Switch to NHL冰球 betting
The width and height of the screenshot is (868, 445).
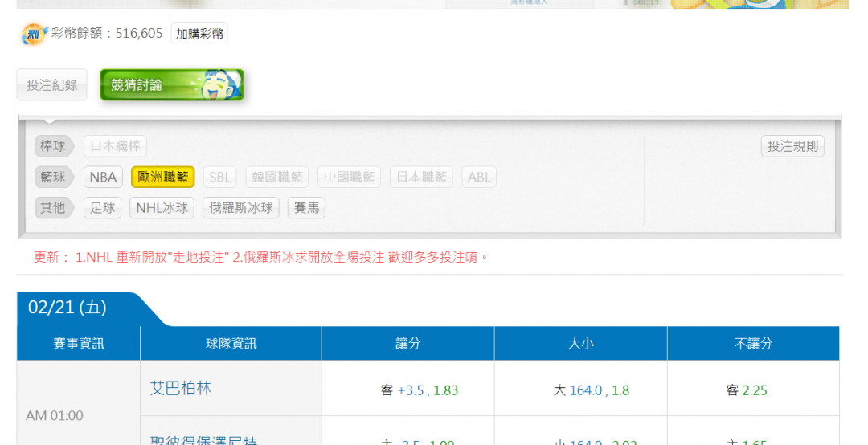162,208
